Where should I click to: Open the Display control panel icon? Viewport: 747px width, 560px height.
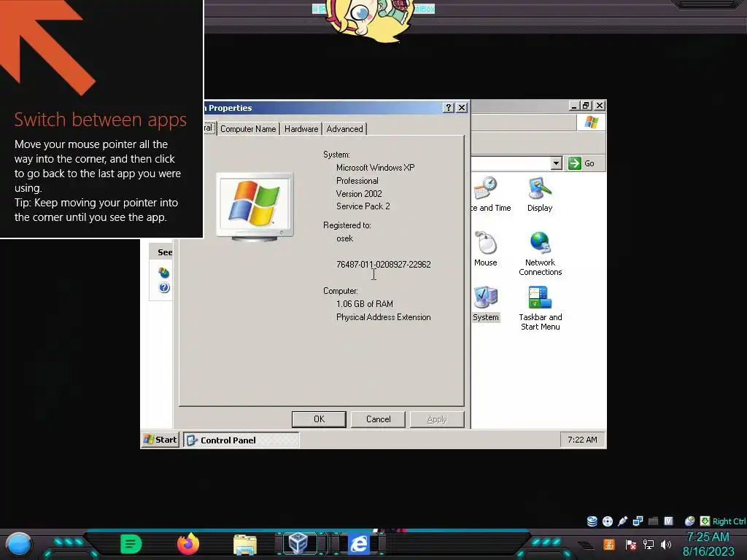(x=540, y=194)
